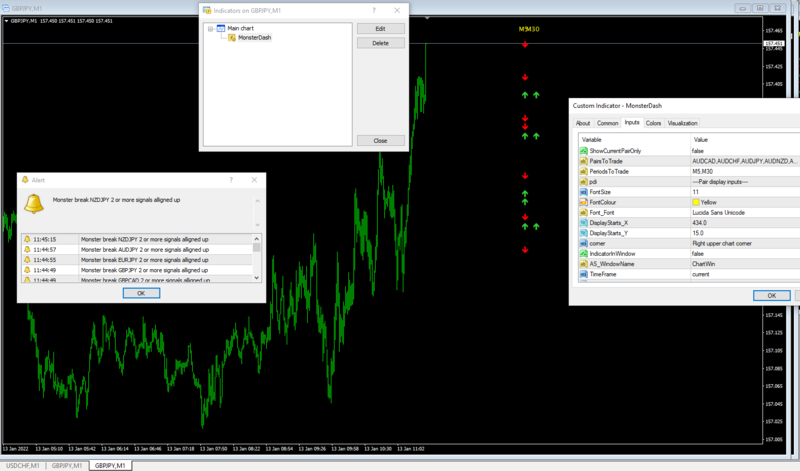This screenshot has height=471, width=800.
Task: Open the TimeFrame current value
Action: pos(745,274)
